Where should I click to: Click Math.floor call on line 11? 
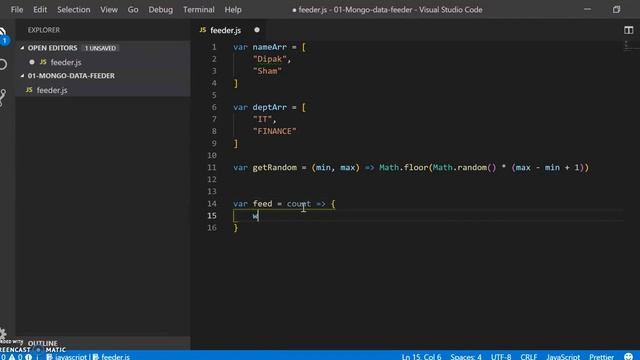403,167
